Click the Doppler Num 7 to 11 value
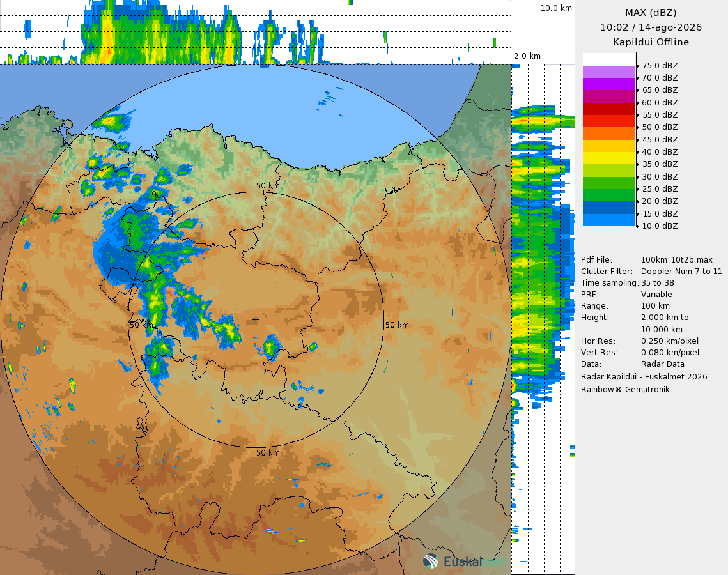 [x=681, y=272]
